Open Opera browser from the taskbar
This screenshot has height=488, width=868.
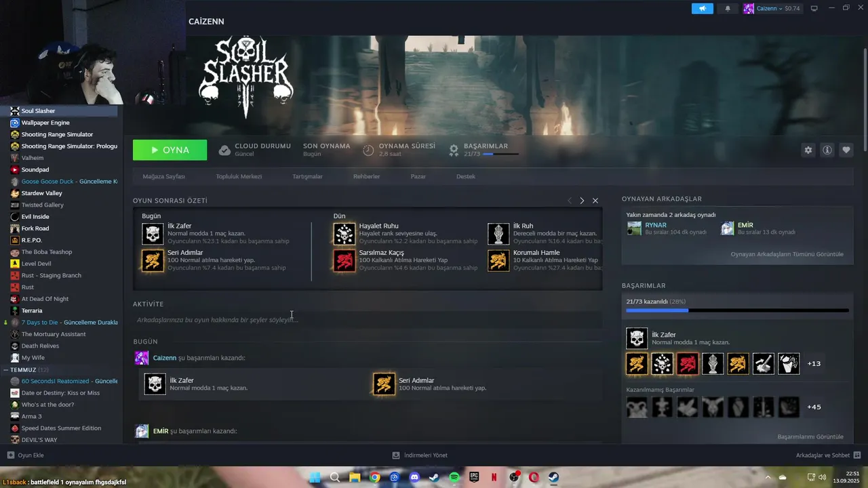[x=534, y=477]
